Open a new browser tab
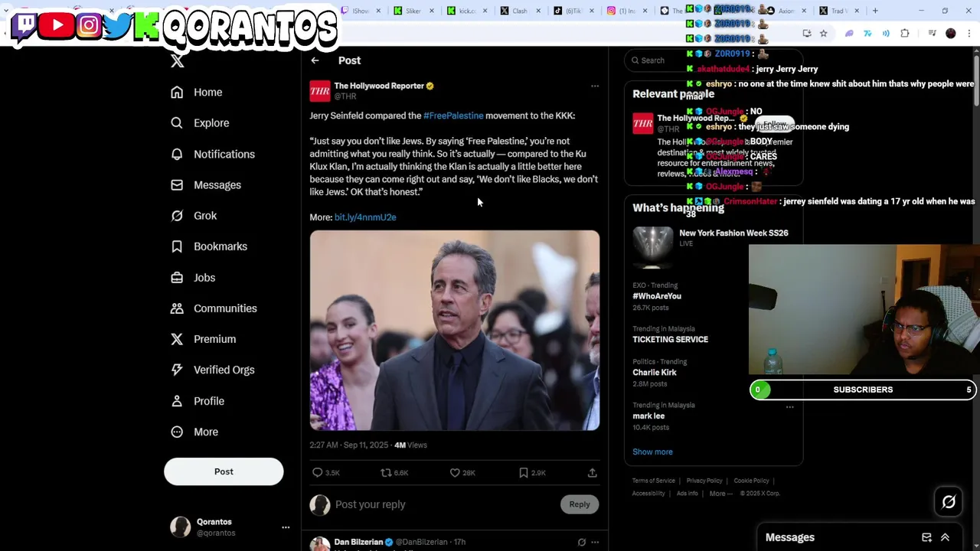Image resolution: width=980 pixels, height=551 pixels. click(875, 11)
